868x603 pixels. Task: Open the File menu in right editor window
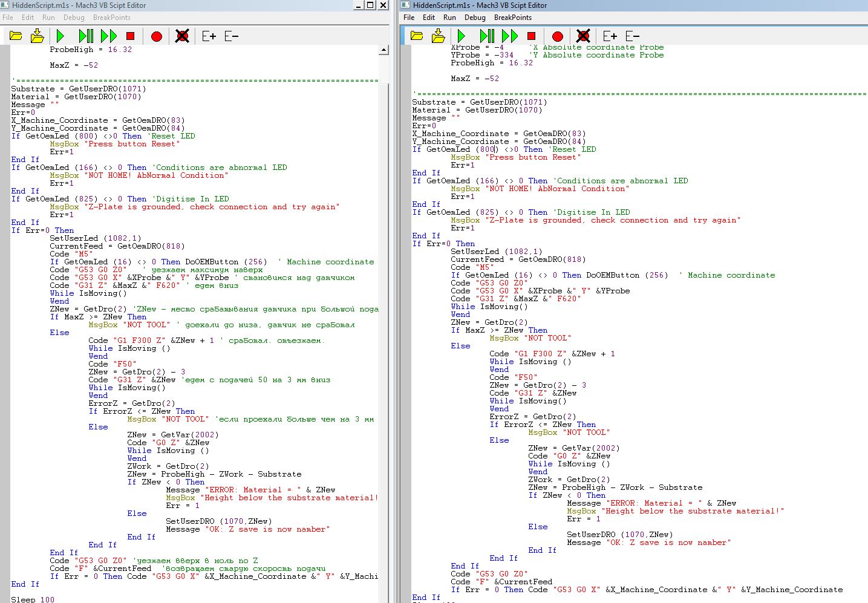(x=409, y=18)
